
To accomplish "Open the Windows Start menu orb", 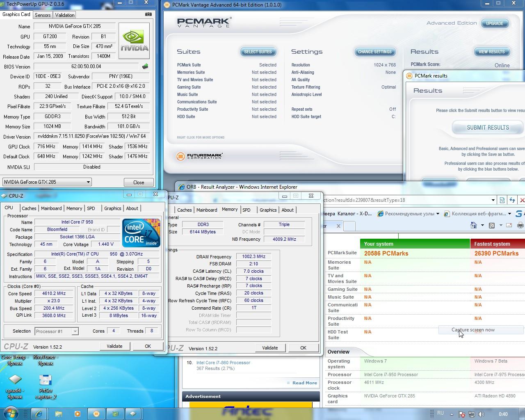I will (x=11, y=413).
